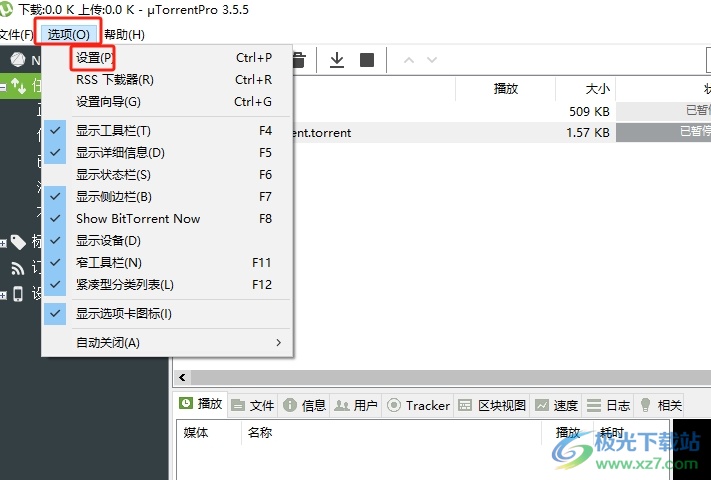711x480 pixels.
Task: Choose 设置(P) from the options menu
Action: coord(168,58)
